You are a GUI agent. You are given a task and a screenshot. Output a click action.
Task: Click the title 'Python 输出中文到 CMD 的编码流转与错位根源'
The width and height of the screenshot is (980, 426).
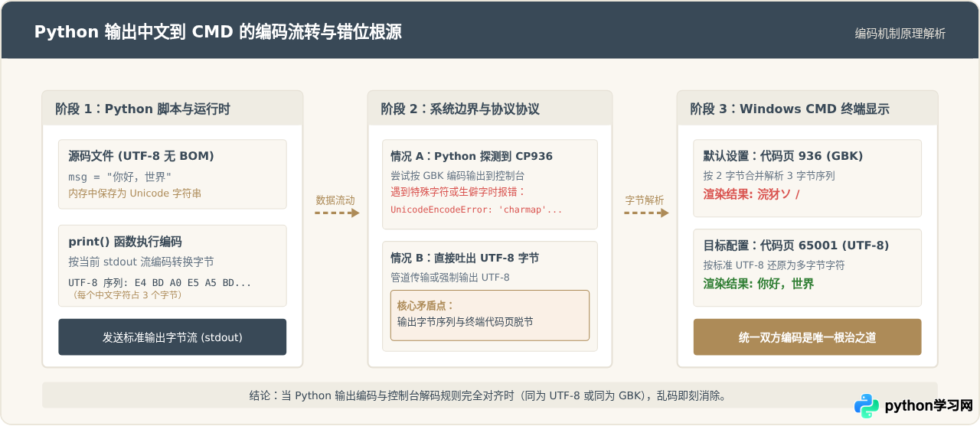(x=217, y=32)
